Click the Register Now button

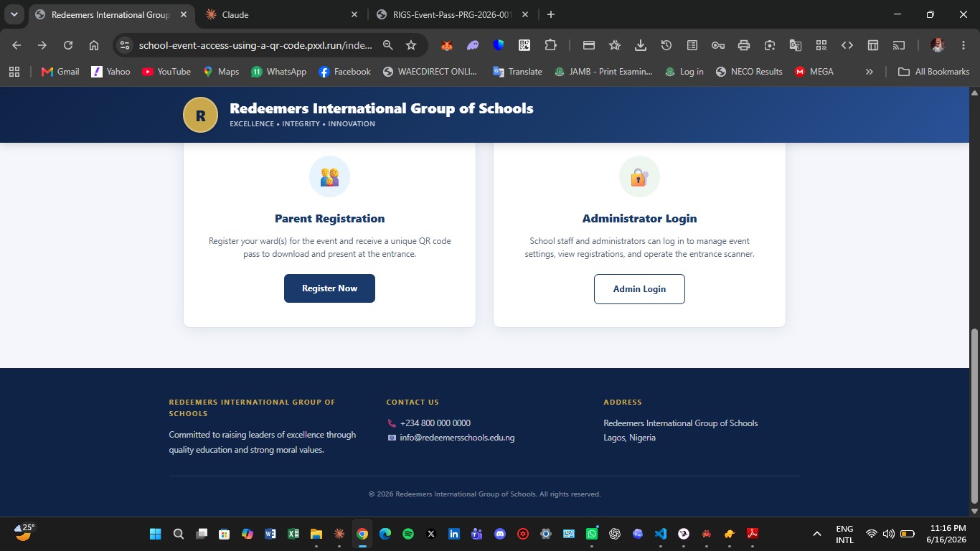(329, 288)
